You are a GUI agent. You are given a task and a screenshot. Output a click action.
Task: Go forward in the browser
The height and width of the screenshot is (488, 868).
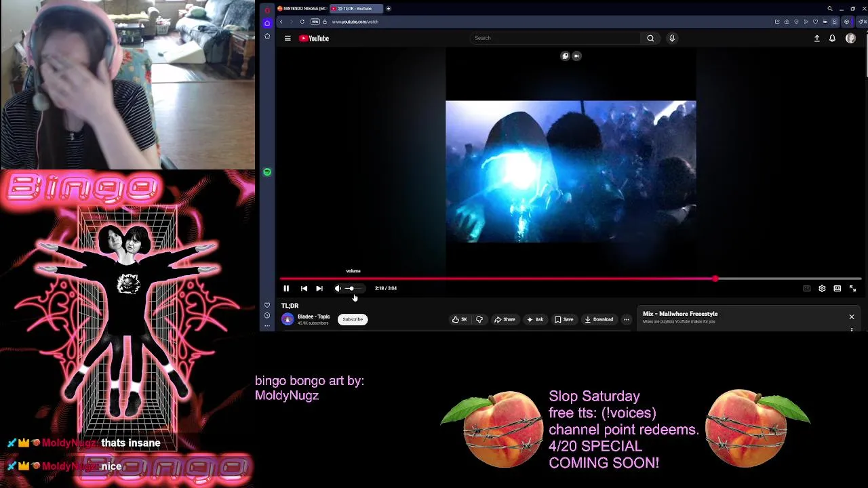[x=292, y=22]
